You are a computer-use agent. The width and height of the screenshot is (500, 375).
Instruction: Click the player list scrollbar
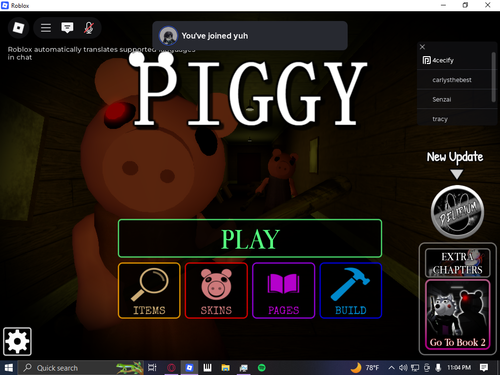point(494,77)
